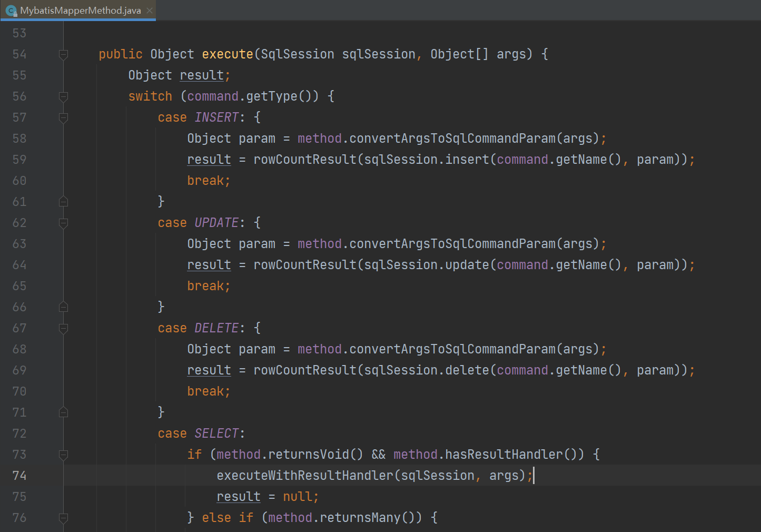Viewport: 761px width, 532px height.
Task: Click line number 59 in the gutter
Action: point(19,160)
